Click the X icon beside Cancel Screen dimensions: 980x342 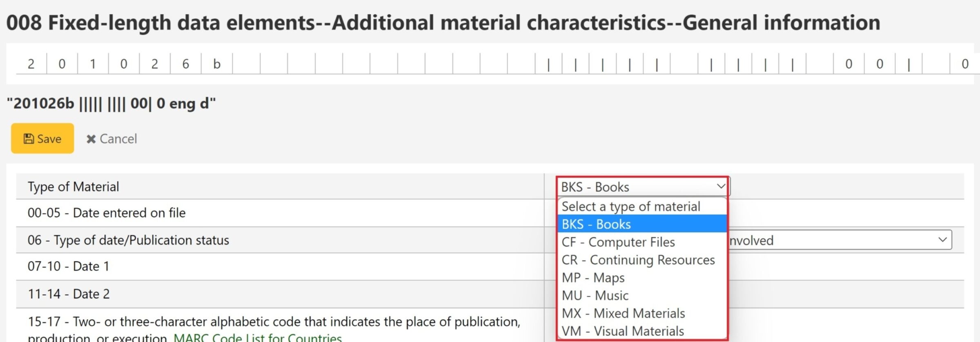coord(91,139)
